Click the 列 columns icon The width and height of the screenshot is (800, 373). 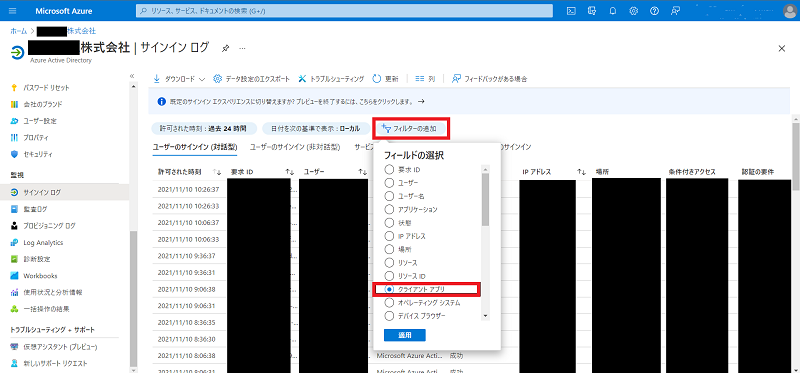[x=420, y=79]
